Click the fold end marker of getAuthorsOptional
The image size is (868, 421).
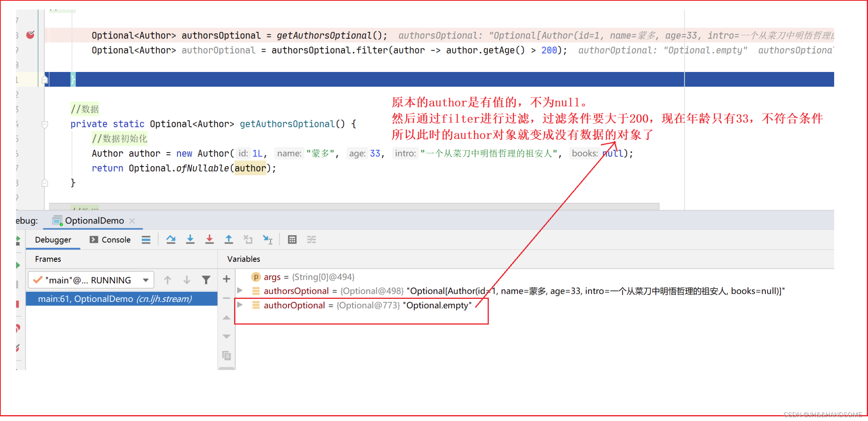pyautogui.click(x=45, y=183)
